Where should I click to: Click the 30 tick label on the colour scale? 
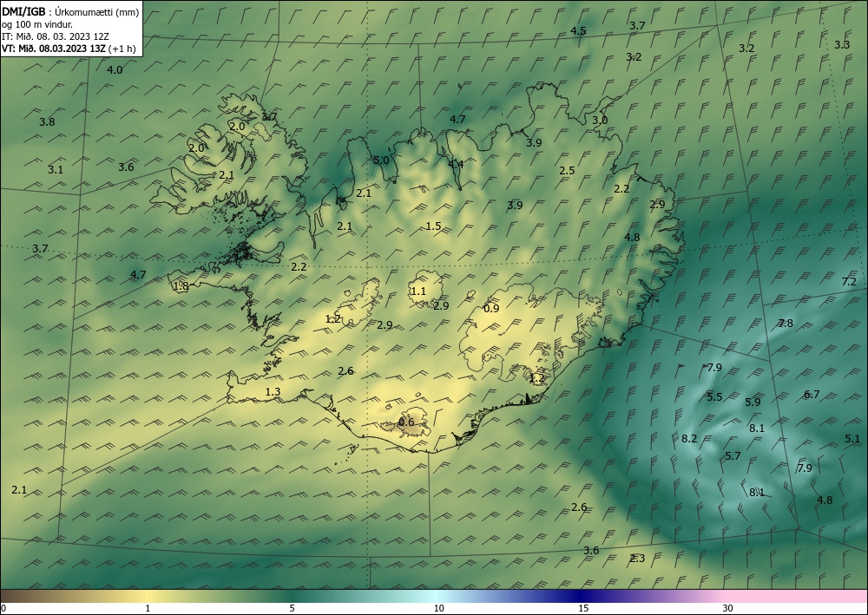[728, 608]
